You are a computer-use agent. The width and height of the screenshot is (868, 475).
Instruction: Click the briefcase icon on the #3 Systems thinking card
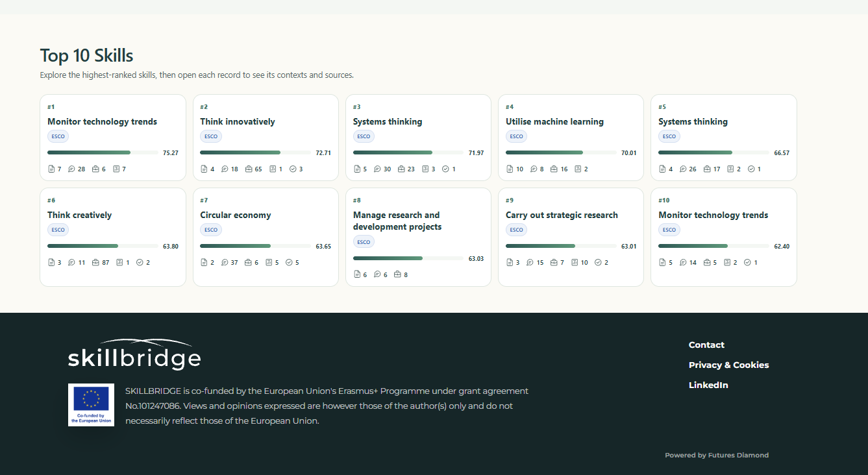[x=401, y=169]
